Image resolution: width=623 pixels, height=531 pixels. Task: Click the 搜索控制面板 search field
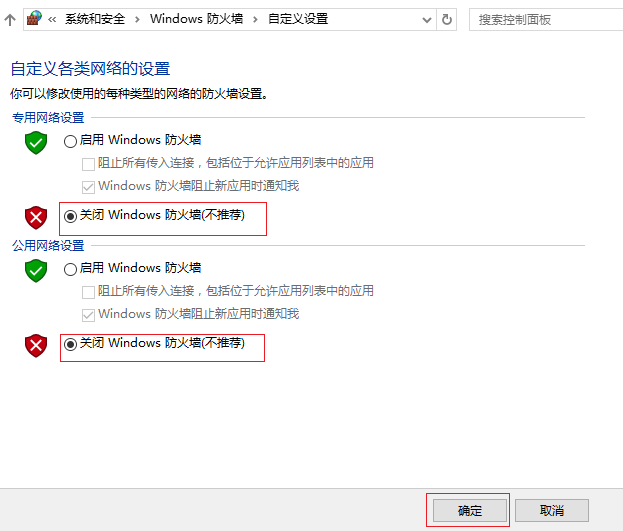pos(540,19)
